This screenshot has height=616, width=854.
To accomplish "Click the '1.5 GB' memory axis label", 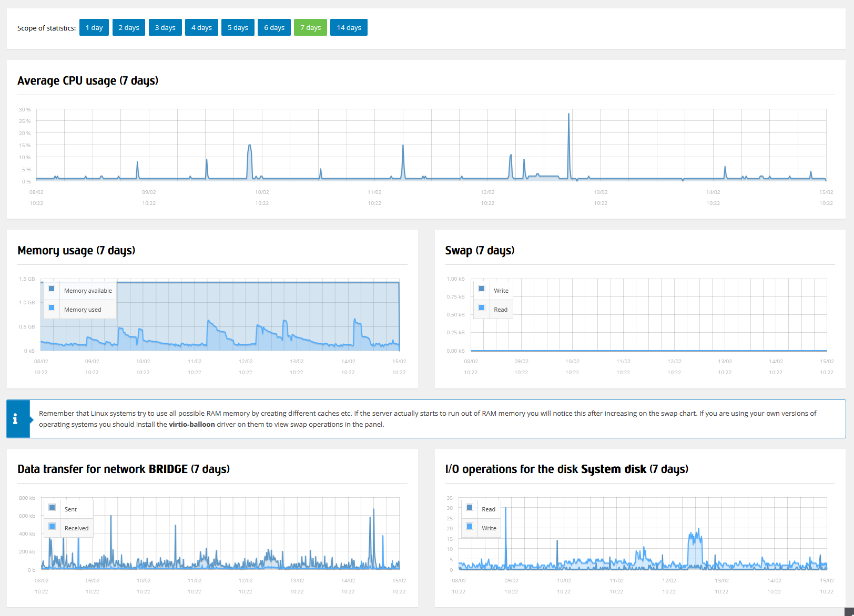I will [x=27, y=279].
